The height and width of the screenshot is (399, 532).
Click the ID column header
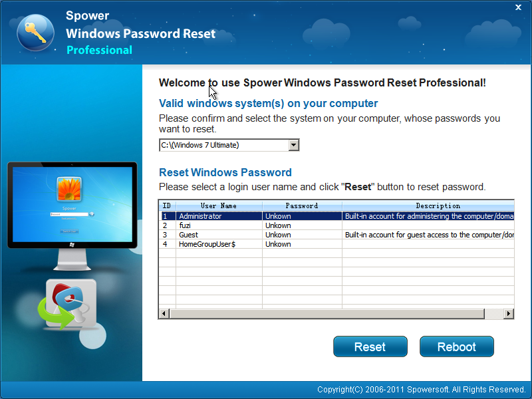point(168,205)
